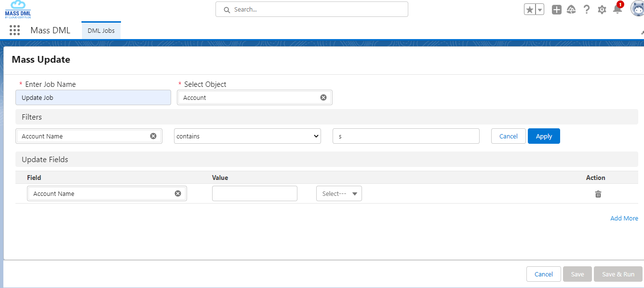This screenshot has width=644, height=288.
Task: Click the favorites star icon
Action: (530, 10)
